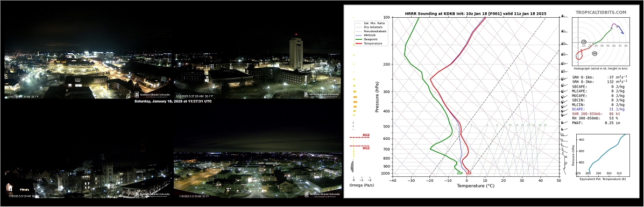The image size is (644, 207).
Task: Click the TROPICALTIDBITS.COM watermark link
Action: pos(601,13)
